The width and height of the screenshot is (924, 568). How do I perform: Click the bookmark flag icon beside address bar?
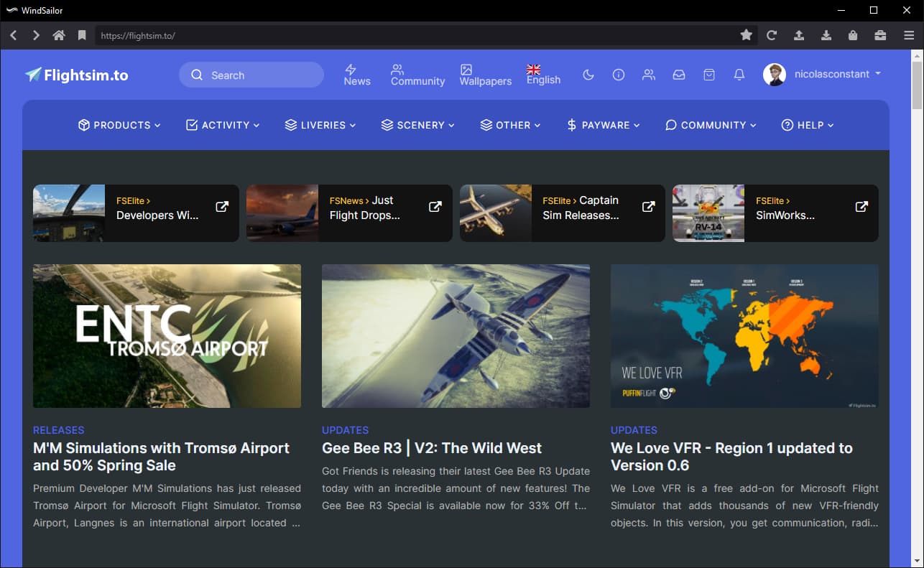point(82,35)
